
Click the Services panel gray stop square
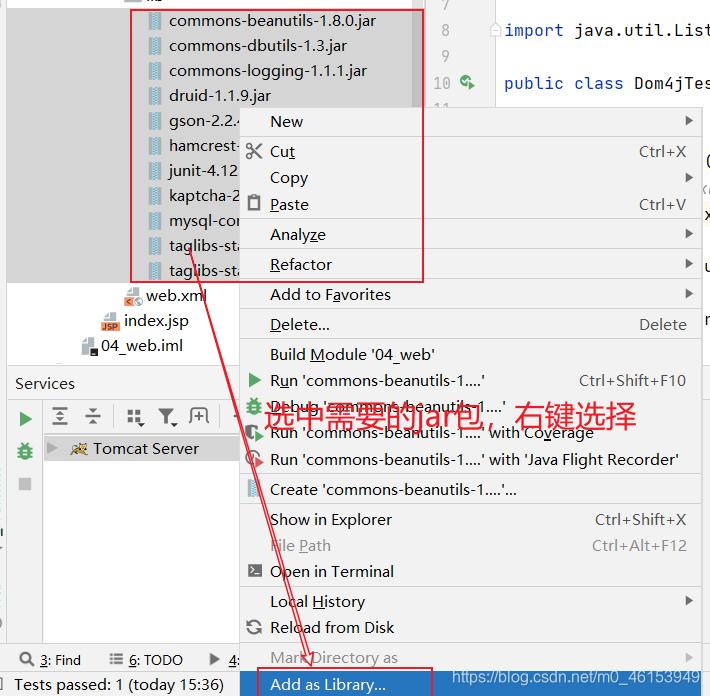(25, 484)
